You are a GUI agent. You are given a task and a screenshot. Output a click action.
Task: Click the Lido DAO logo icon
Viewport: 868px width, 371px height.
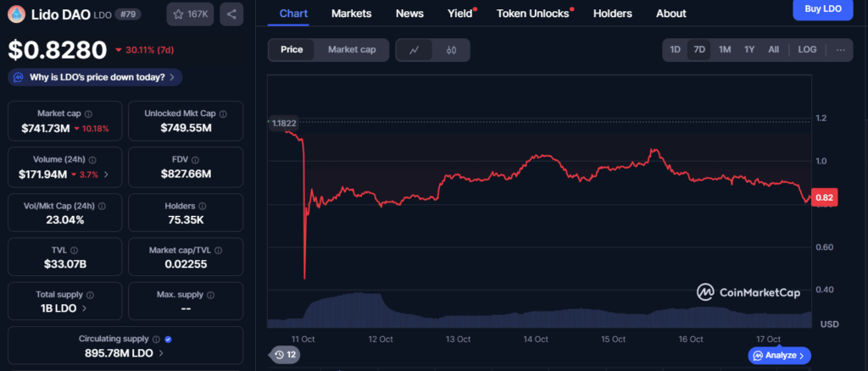[15, 14]
